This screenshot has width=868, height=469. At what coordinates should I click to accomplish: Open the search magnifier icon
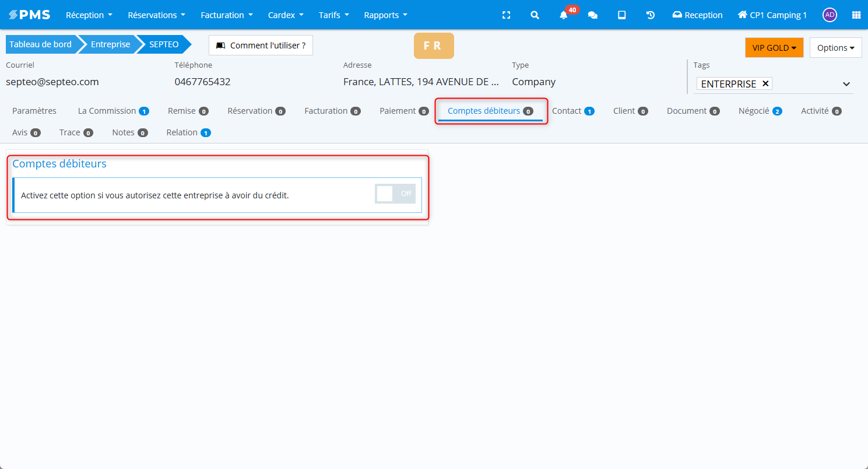pos(535,15)
